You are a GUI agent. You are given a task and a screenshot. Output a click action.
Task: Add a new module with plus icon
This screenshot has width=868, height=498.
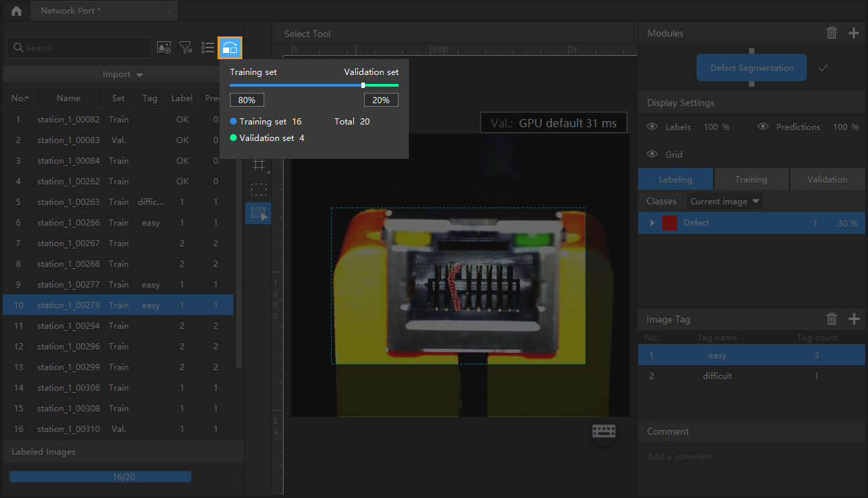coord(854,33)
